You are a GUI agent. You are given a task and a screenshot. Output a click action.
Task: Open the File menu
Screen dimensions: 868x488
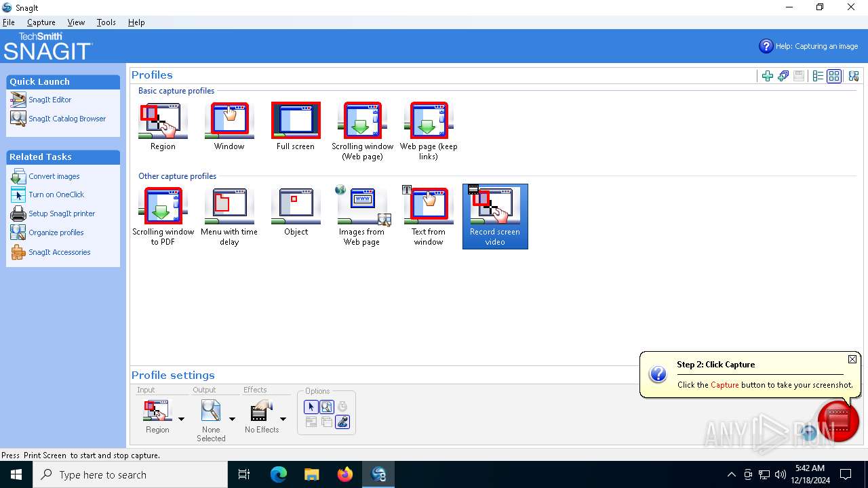[8, 22]
